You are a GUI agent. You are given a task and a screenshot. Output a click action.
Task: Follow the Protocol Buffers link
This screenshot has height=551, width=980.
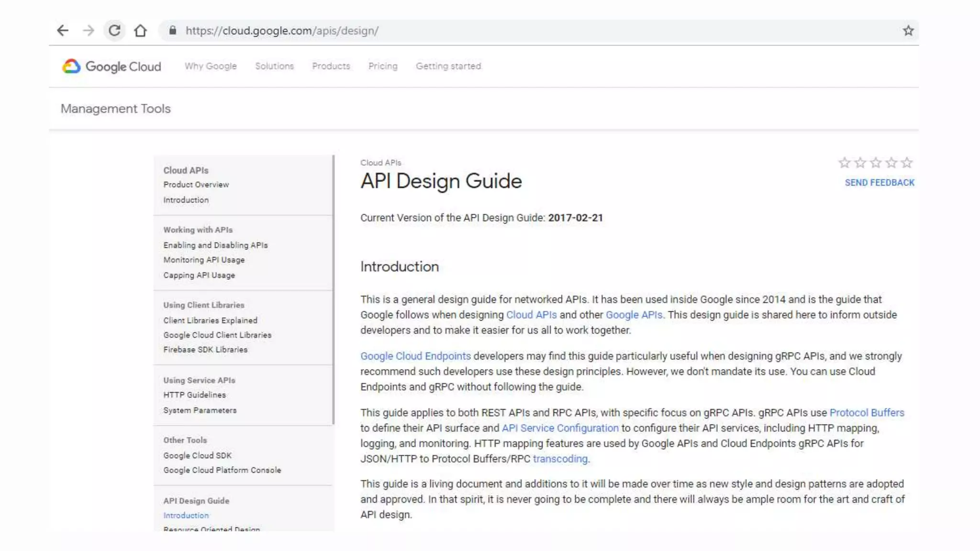pos(867,413)
